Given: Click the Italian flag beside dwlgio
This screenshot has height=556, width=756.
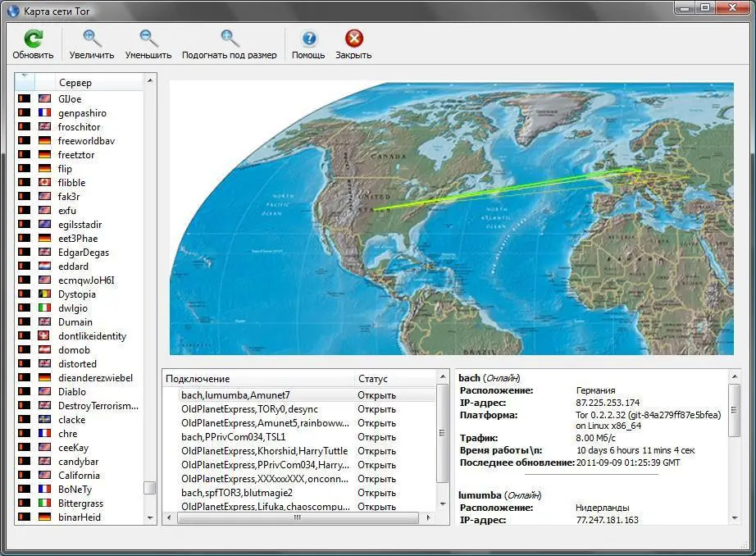Looking at the screenshot, I should coord(44,308).
